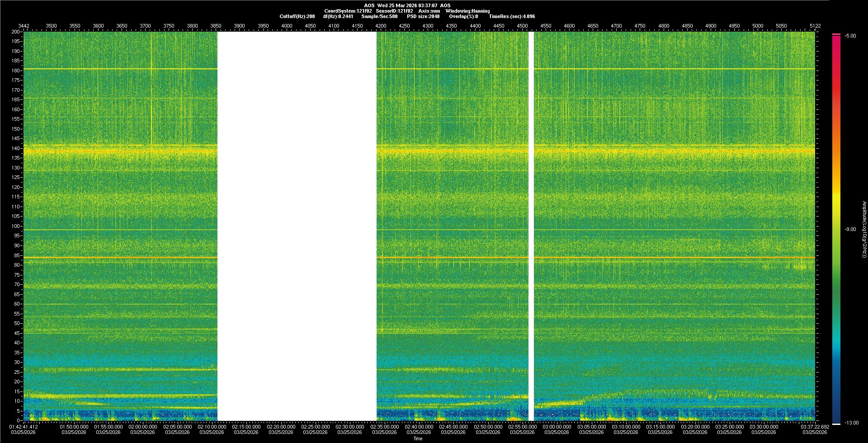Viewport: 868px width, 443px height.
Task: Click the 01:42:41.412 start time label
Action: pyautogui.click(x=24, y=426)
